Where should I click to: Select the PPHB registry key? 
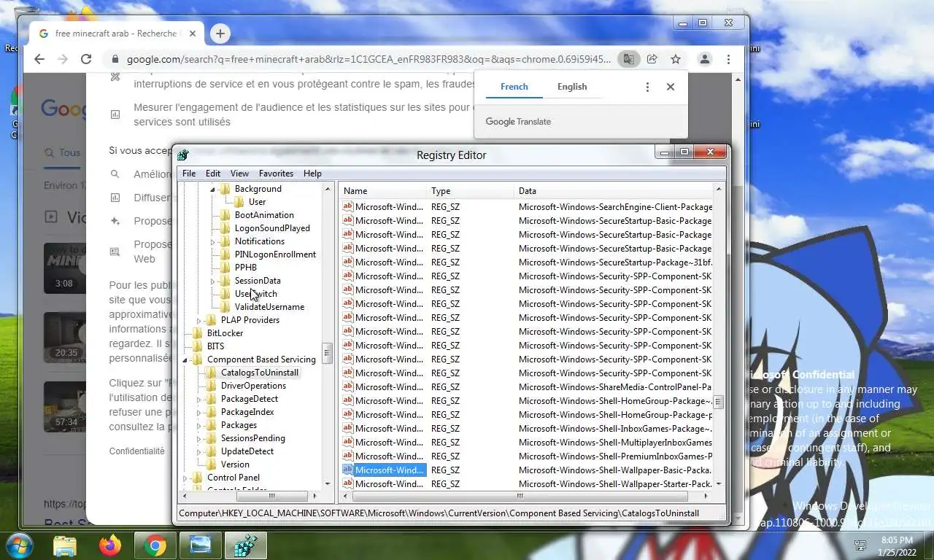pos(245,268)
